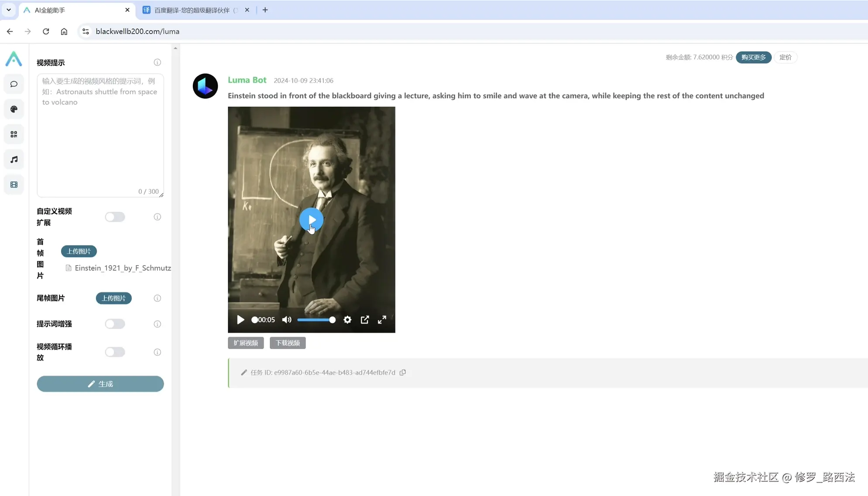The width and height of the screenshot is (868, 496).
Task: Open the info tooltip next to 尾帧图片
Action: 157,298
